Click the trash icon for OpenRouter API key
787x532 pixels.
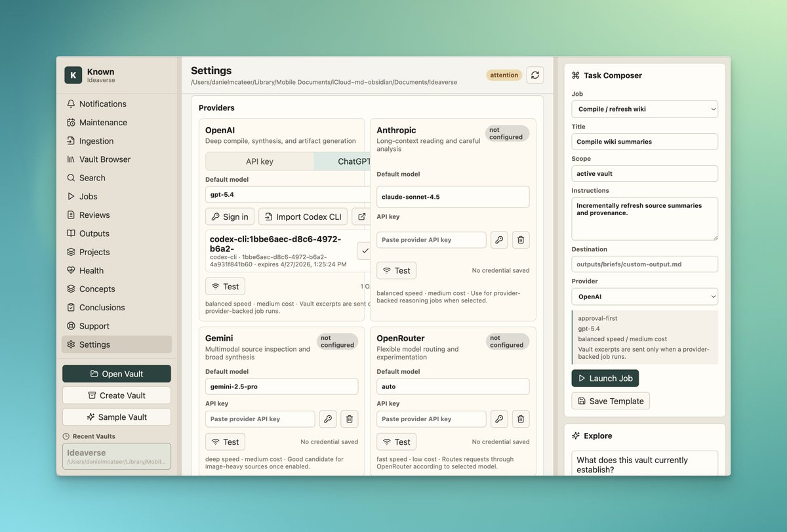tap(521, 419)
